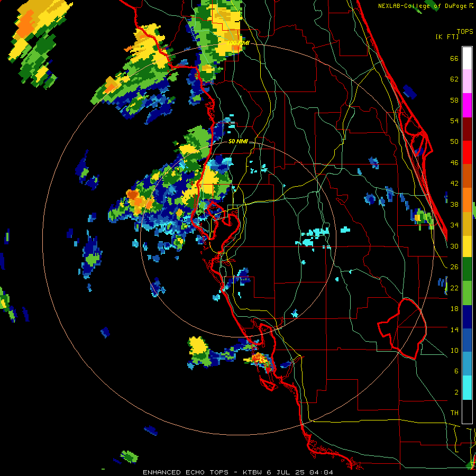The width and height of the screenshot is (476, 476).
Task: Click the TH threshold label
Action: pyautogui.click(x=454, y=413)
